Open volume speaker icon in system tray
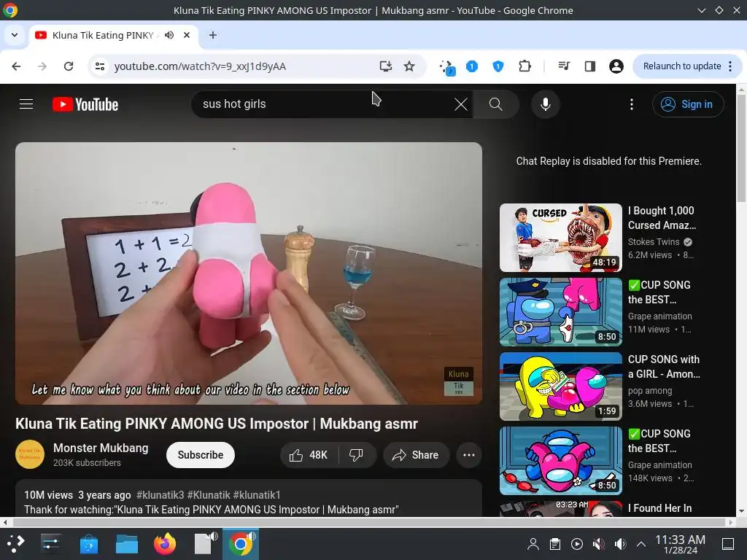 pos(620,544)
